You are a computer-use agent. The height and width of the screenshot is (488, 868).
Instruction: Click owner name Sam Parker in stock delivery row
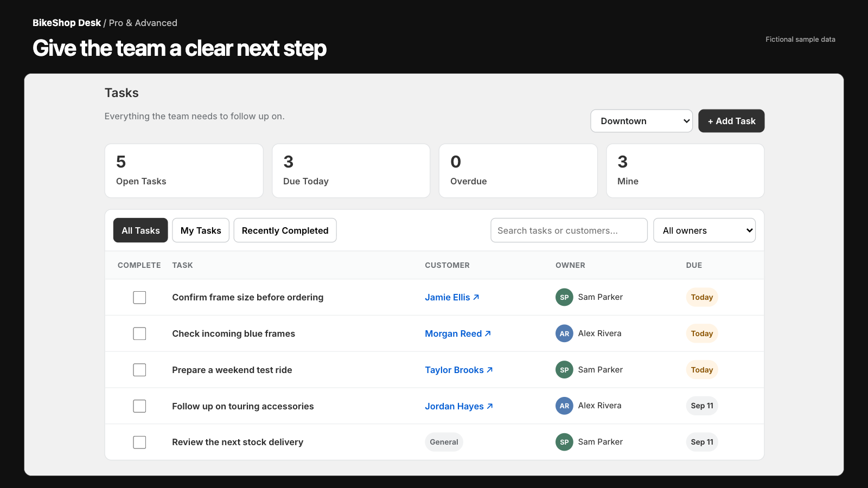[x=600, y=442]
